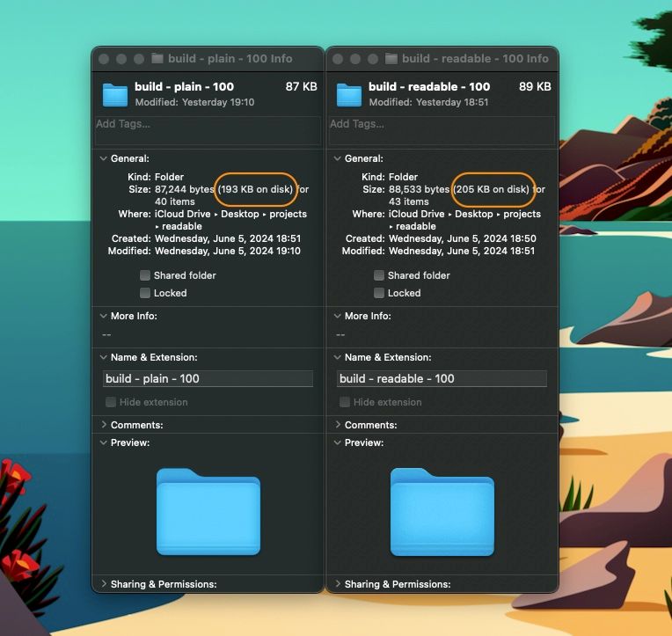Screen dimensions: 672x636
Task: Click Add Tags field in build - plain window
Action: click(208, 130)
